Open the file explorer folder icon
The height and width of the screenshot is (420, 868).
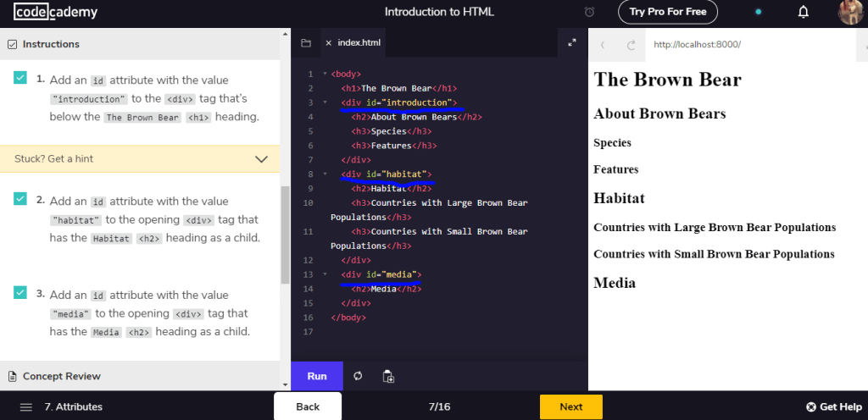pos(306,43)
